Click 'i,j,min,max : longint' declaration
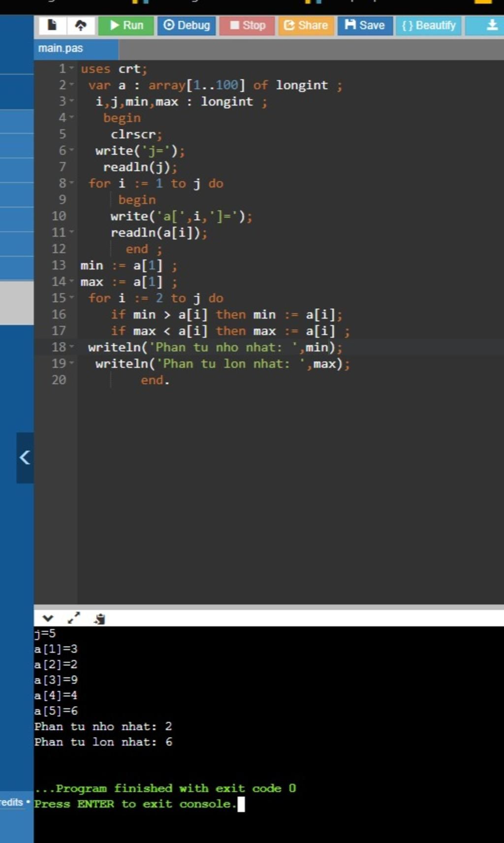This screenshot has height=843, width=504. (x=181, y=101)
